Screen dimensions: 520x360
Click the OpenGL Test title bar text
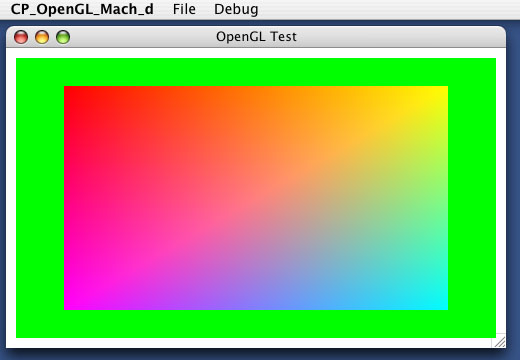tap(256, 37)
